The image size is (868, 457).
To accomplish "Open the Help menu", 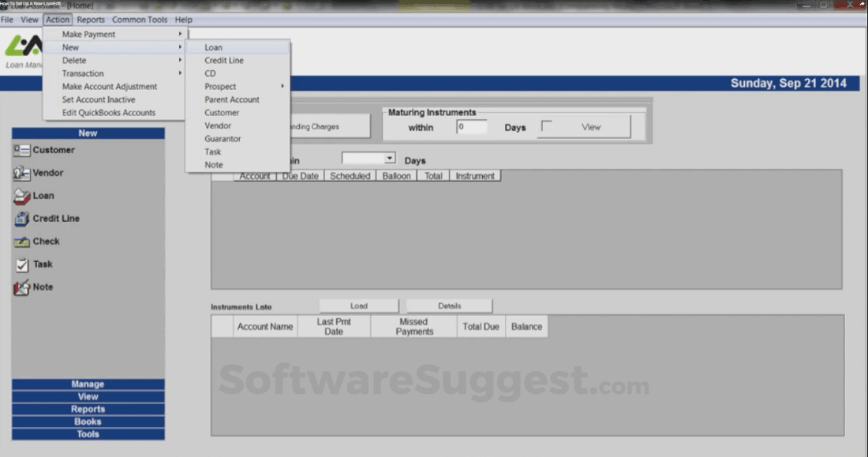I will [183, 20].
